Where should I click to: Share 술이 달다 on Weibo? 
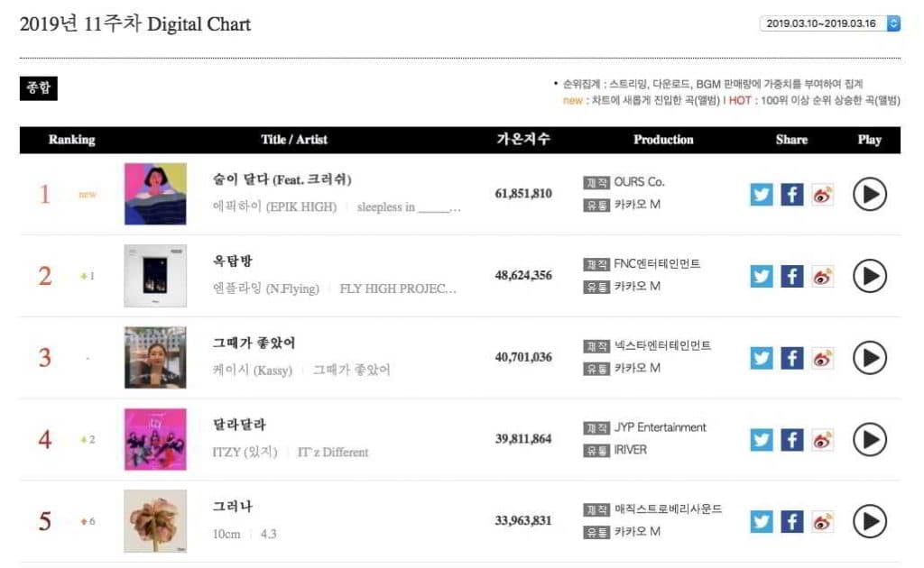[822, 194]
